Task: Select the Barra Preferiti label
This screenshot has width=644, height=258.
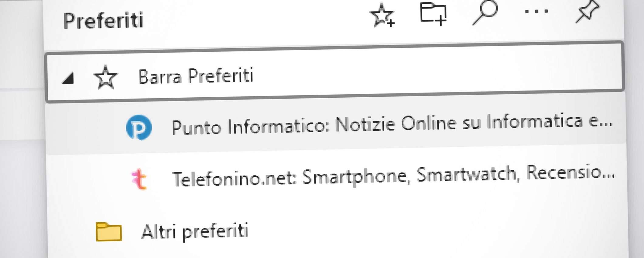Action: [196, 76]
